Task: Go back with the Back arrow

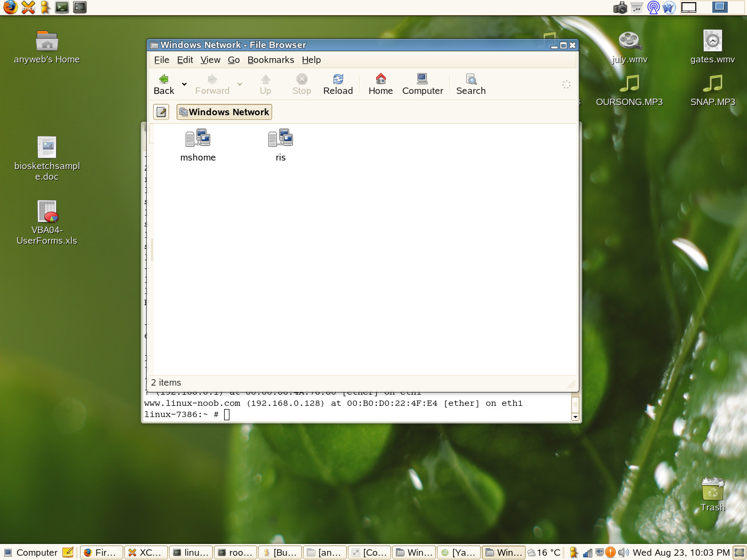Action: [164, 84]
